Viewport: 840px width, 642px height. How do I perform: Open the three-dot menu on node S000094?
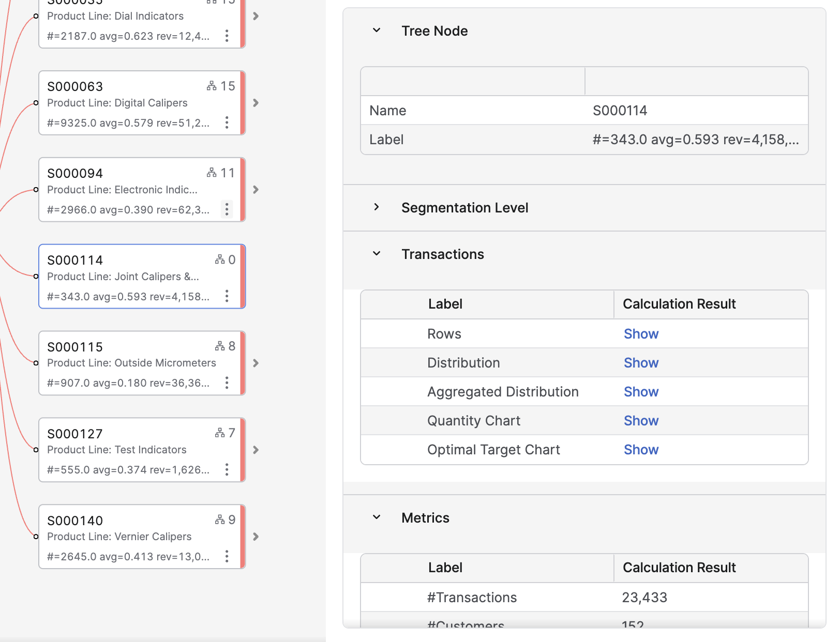[227, 209]
